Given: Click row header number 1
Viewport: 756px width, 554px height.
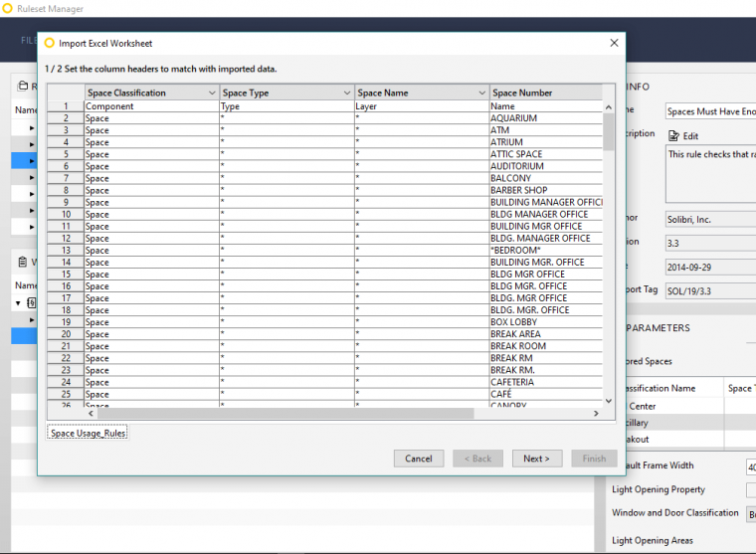Looking at the screenshot, I should (x=66, y=106).
